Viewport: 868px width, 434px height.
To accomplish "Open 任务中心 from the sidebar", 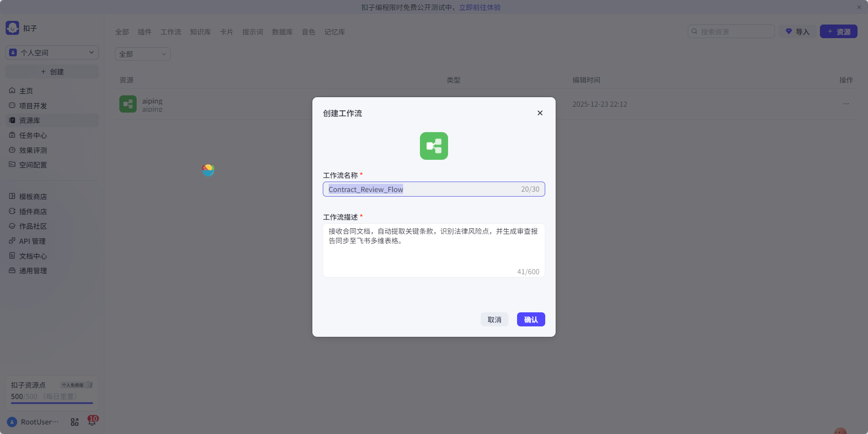I will pos(13,135).
